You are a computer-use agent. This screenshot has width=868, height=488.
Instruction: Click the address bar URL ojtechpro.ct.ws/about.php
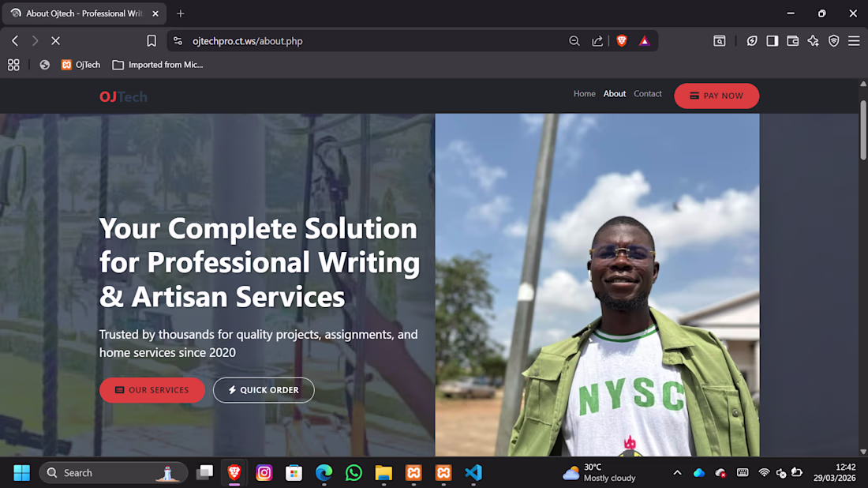point(248,41)
